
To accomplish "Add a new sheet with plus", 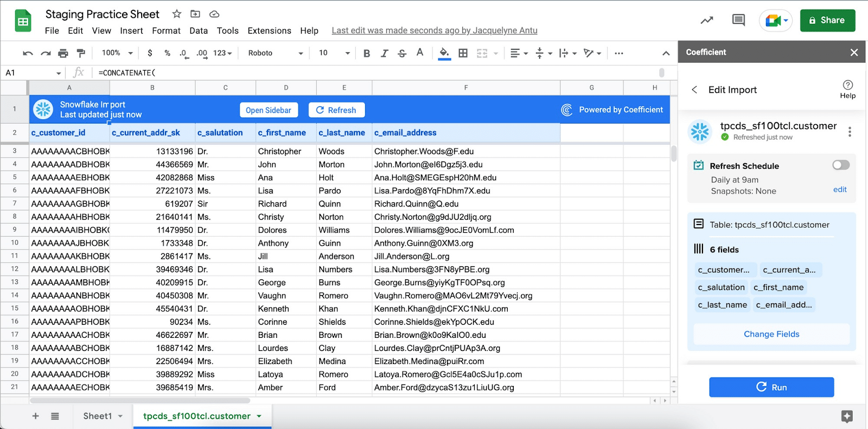I will click(x=36, y=416).
